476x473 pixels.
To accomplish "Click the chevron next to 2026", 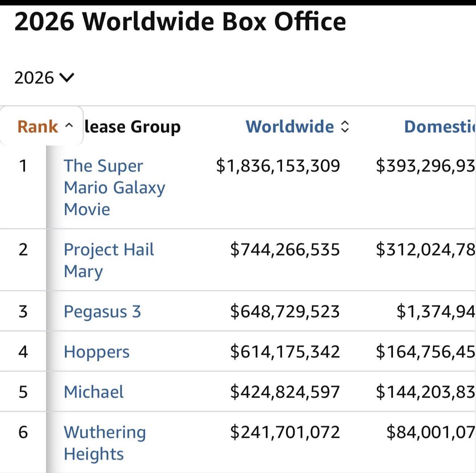I will pos(66,78).
